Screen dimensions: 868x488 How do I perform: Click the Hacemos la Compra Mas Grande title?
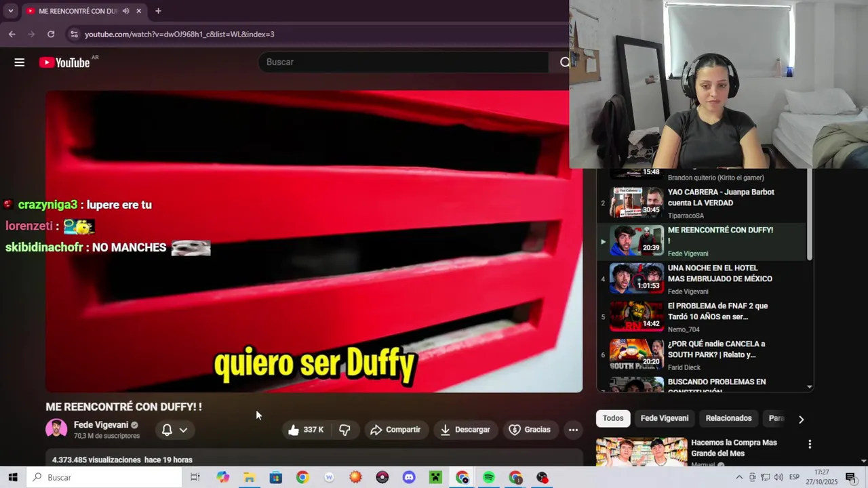coord(734,448)
